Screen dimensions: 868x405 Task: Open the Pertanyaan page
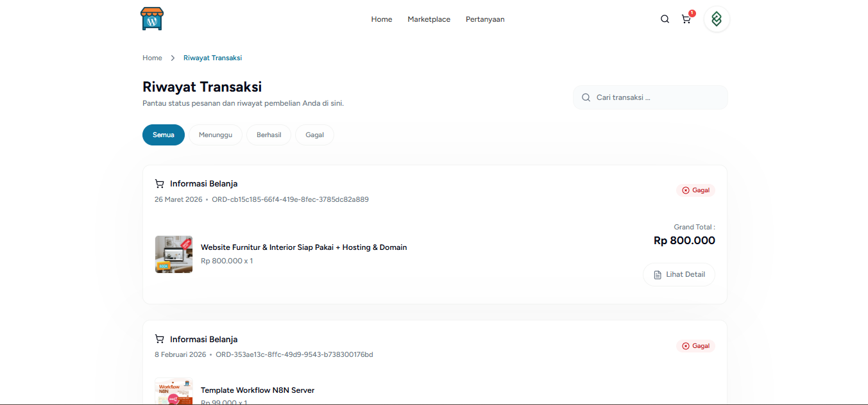tap(485, 19)
